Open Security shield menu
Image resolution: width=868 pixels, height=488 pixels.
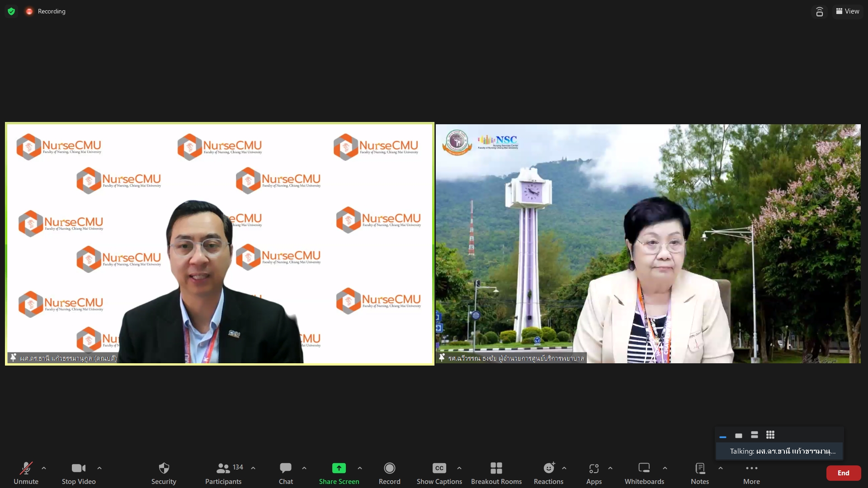click(164, 473)
